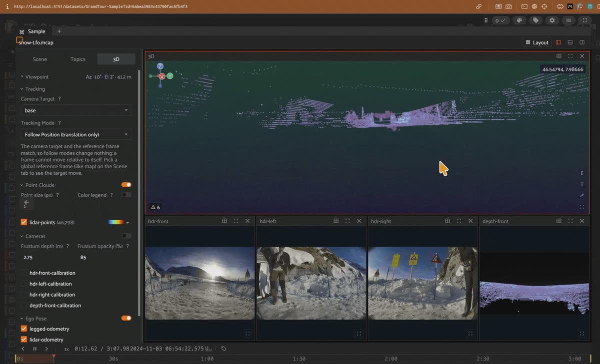Viewport: 600px width, 364px height.
Task: Maximize the hdr-right panel
Action: (x=459, y=221)
